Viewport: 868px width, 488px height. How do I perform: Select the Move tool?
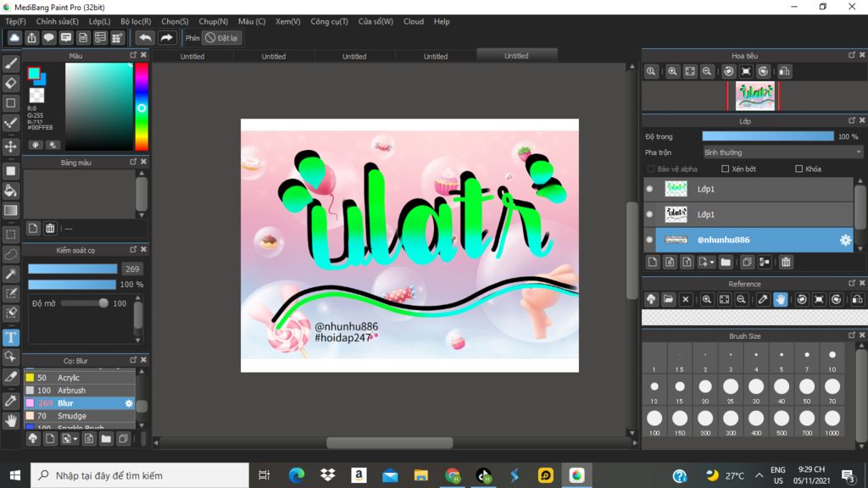point(10,147)
